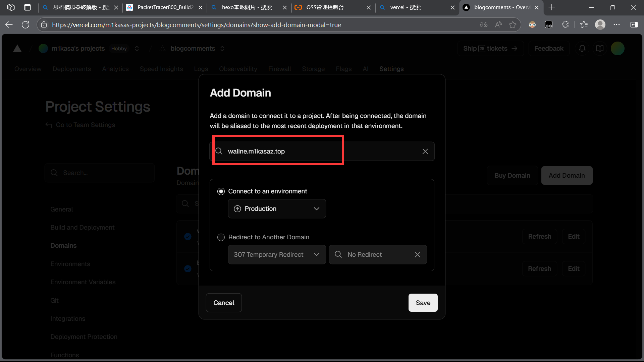Viewport: 644px width, 362px height.
Task: Open the Feedback button
Action: [x=549, y=49]
